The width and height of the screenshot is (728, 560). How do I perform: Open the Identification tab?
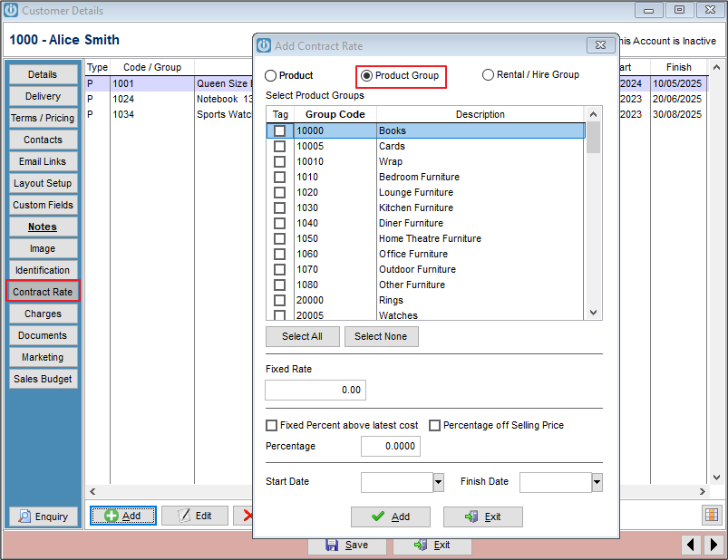(x=43, y=270)
